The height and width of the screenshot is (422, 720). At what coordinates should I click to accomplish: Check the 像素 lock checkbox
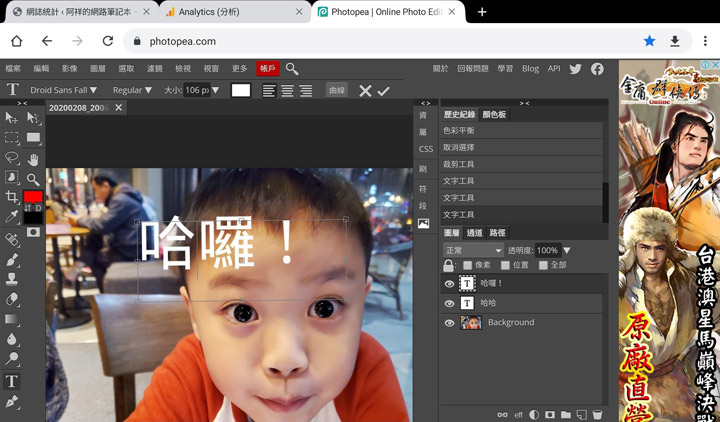point(467,265)
